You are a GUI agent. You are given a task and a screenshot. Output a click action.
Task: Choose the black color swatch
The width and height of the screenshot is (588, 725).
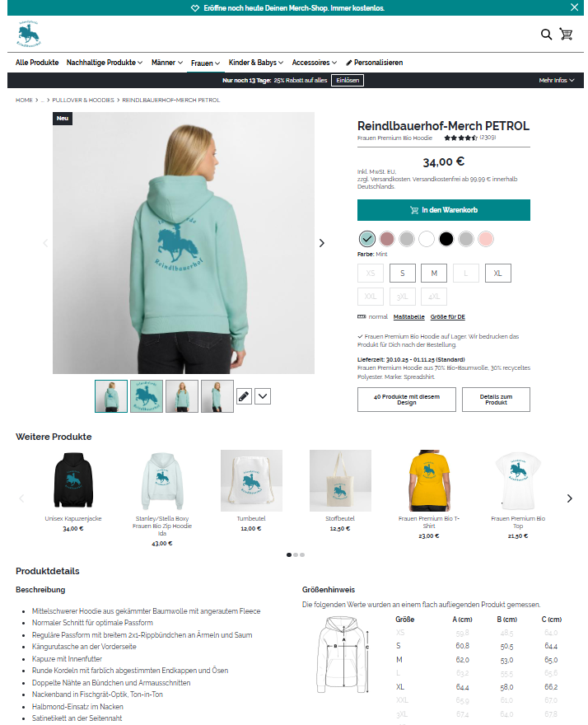[446, 239]
